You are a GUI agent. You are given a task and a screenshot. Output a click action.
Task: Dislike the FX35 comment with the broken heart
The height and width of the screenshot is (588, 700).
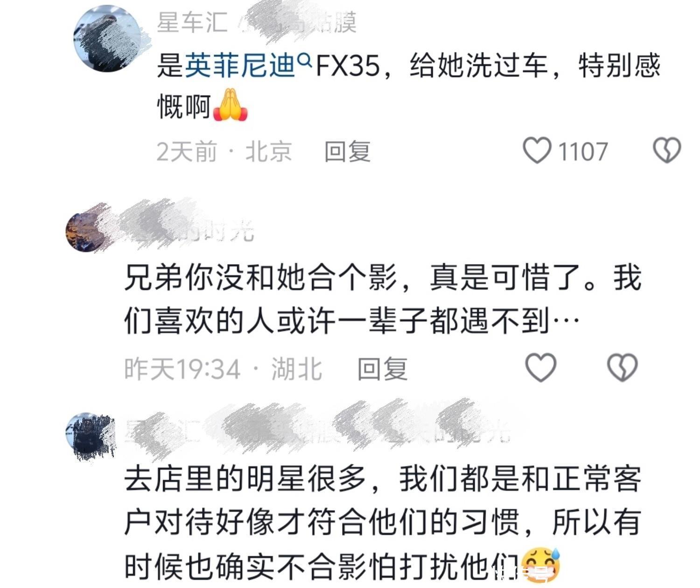click(666, 150)
